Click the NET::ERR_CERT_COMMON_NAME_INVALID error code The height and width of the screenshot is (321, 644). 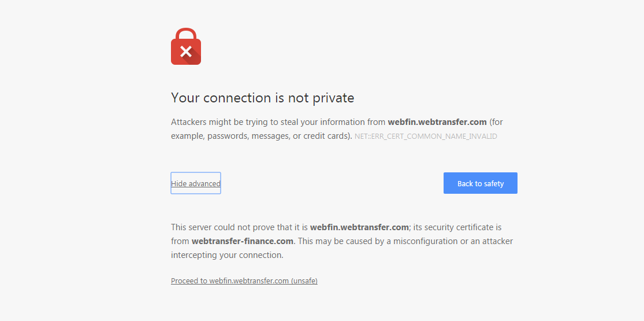click(426, 136)
